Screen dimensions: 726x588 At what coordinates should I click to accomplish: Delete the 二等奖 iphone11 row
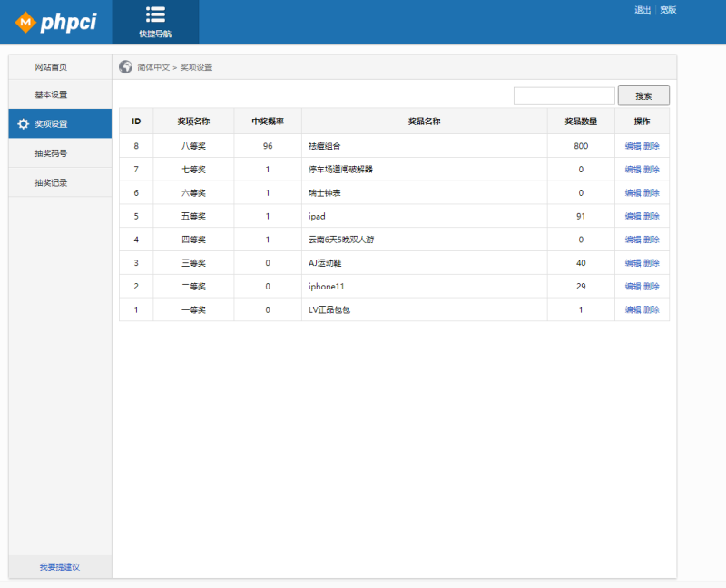652,286
